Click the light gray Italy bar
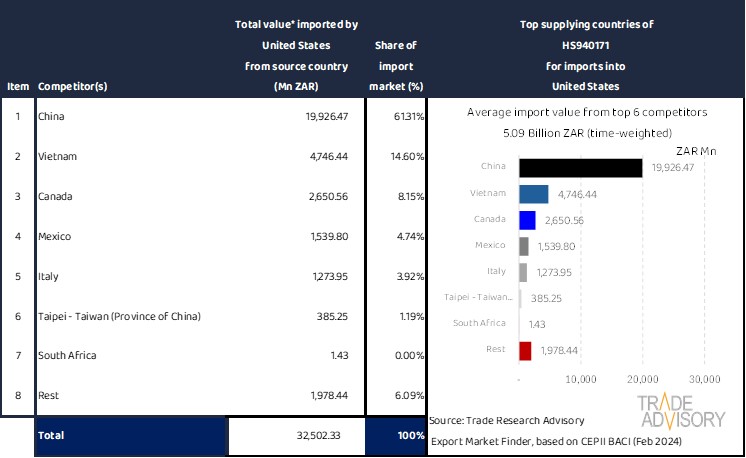 coord(524,272)
